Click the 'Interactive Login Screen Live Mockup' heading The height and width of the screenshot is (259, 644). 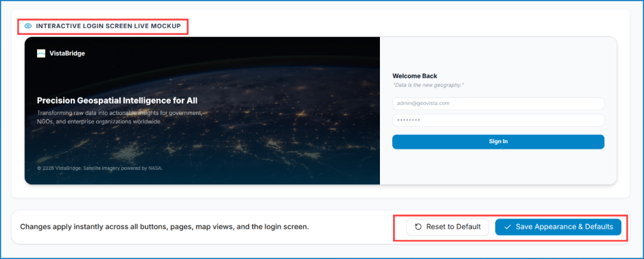pos(108,26)
